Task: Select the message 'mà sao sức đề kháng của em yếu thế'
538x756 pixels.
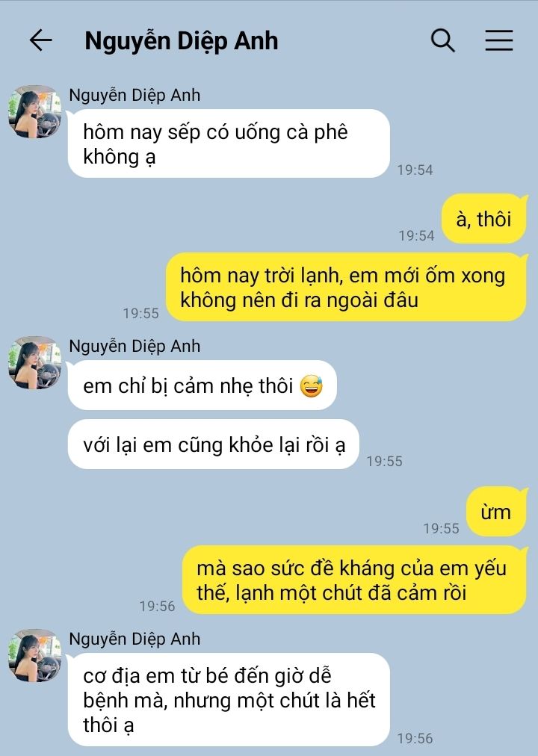Action: tap(355, 580)
